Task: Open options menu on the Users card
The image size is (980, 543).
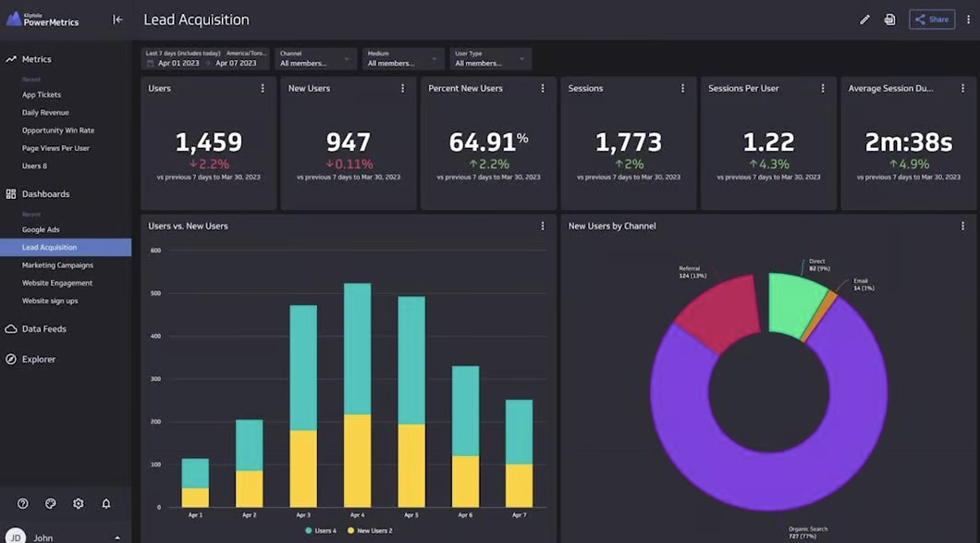Action: [x=263, y=88]
